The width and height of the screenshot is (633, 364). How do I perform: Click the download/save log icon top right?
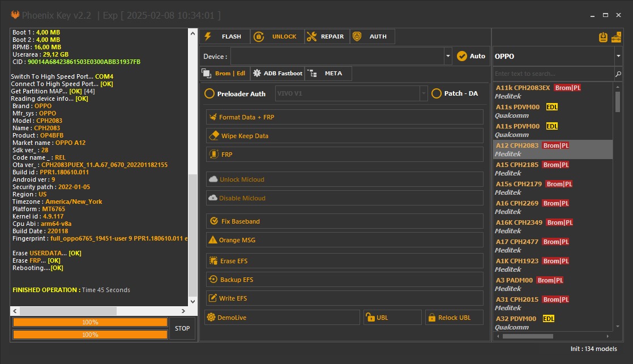tap(602, 36)
